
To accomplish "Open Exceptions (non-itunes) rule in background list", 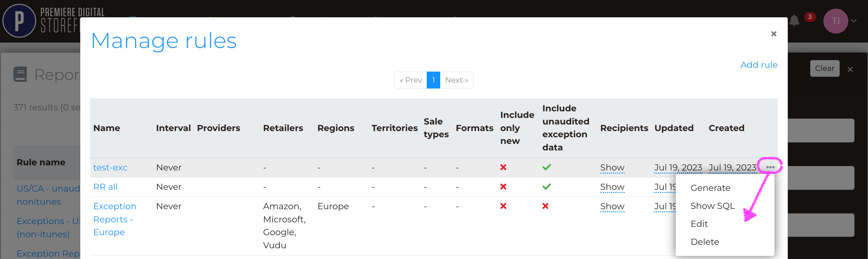I will point(48,228).
